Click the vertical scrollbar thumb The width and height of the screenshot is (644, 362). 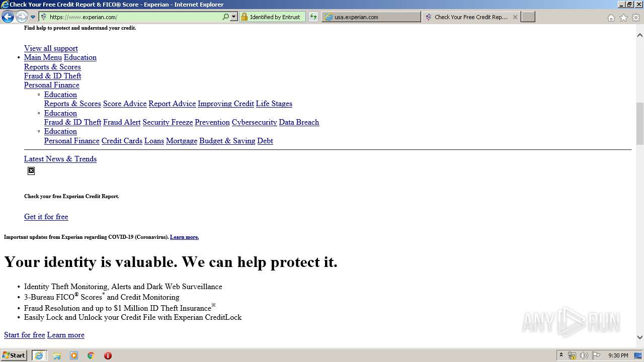[639, 123]
